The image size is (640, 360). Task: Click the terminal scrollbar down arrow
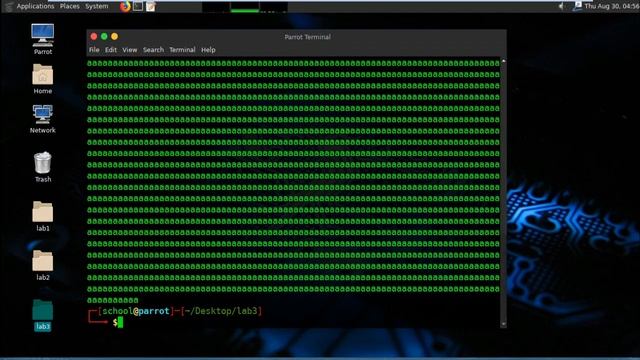tap(503, 324)
